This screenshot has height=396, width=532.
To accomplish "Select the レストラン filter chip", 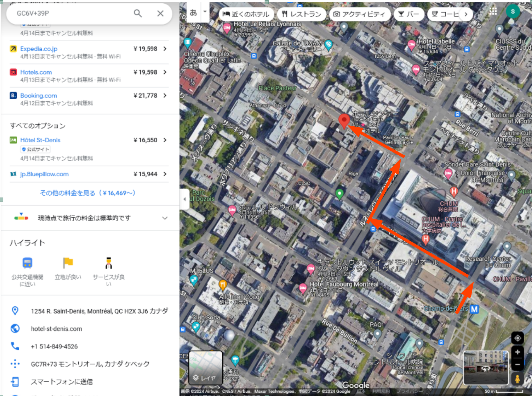I will point(301,14).
